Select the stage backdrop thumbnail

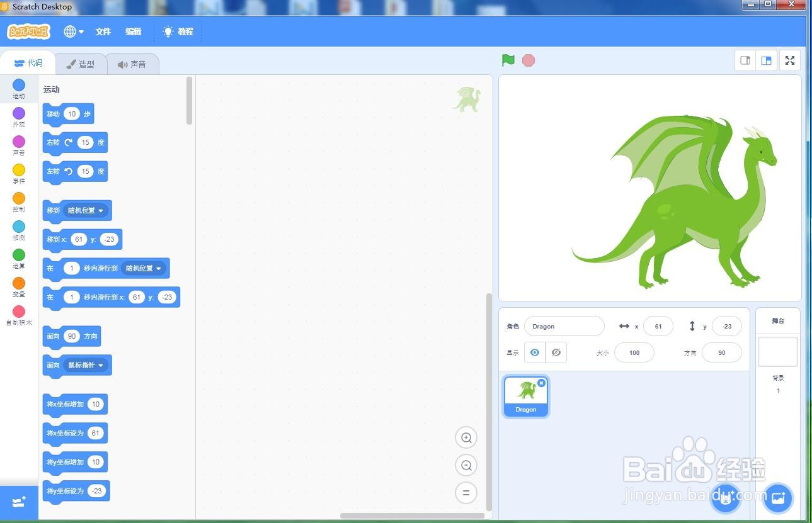[778, 352]
